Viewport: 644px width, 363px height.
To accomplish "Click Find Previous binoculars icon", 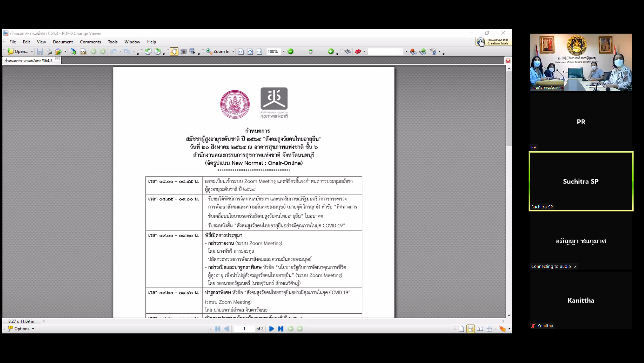I will tap(413, 51).
